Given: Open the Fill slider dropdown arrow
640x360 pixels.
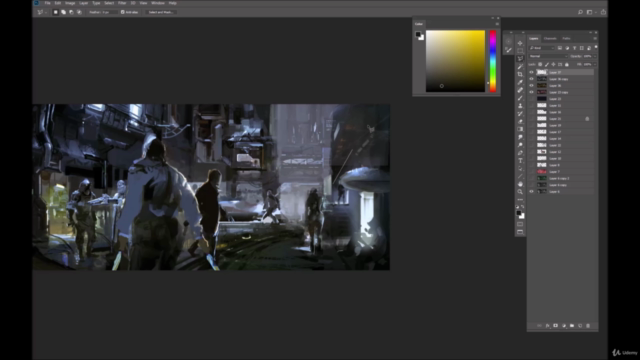Looking at the screenshot, I should [595, 64].
